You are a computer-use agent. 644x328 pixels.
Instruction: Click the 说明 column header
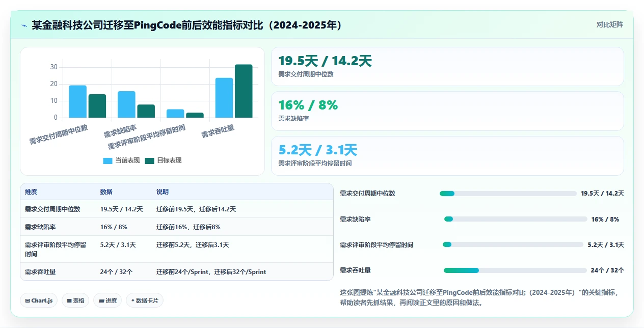[163, 192]
